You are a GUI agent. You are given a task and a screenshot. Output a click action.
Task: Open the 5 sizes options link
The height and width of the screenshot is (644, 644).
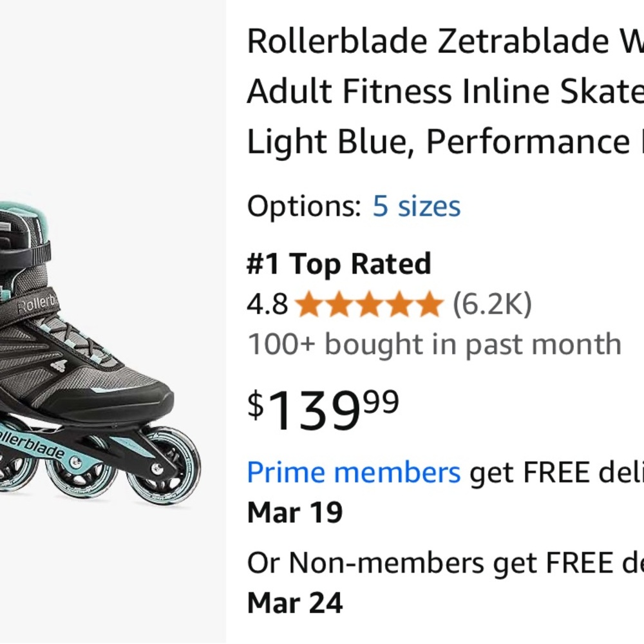click(415, 206)
